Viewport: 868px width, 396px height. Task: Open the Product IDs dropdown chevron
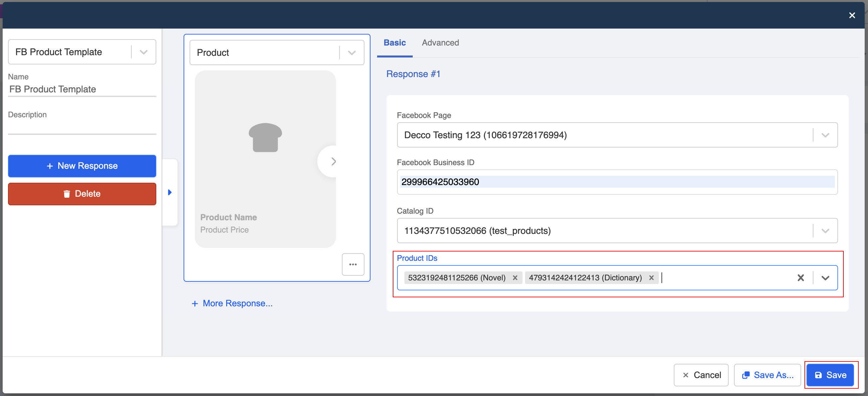pos(825,278)
